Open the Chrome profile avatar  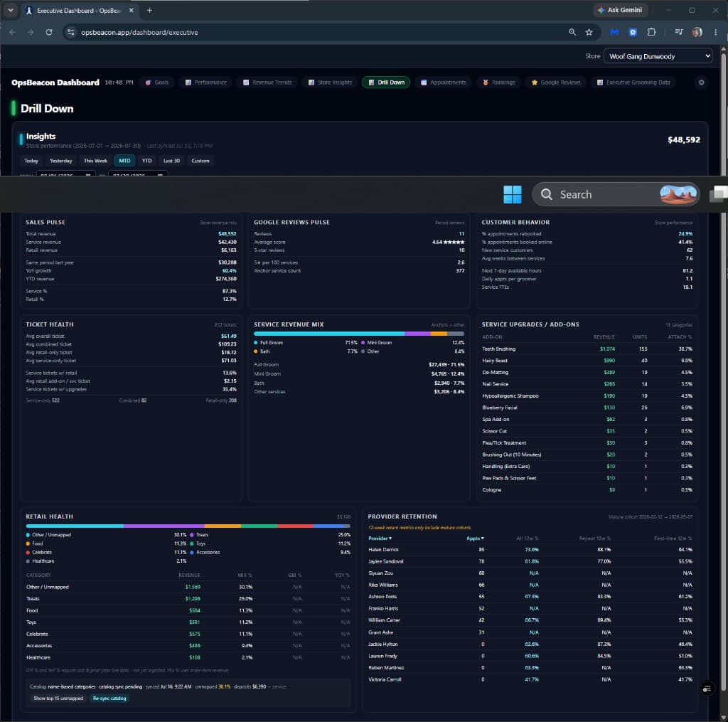coord(697,32)
